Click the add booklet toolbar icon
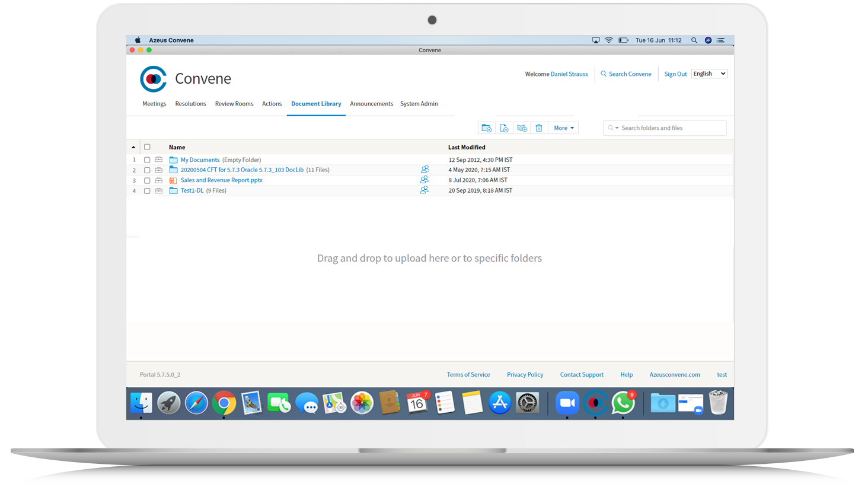Viewport: 868px width, 484px height. [x=522, y=128]
